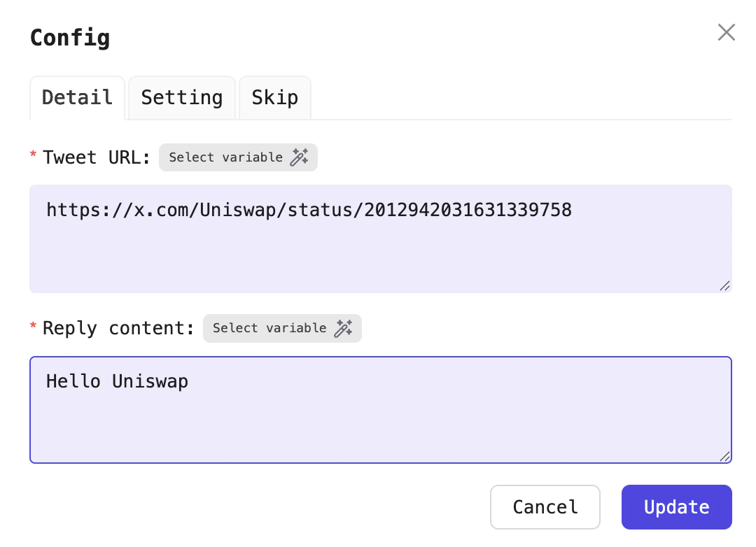
Task: Click Cancel to discard the configuration
Action: (x=545, y=506)
